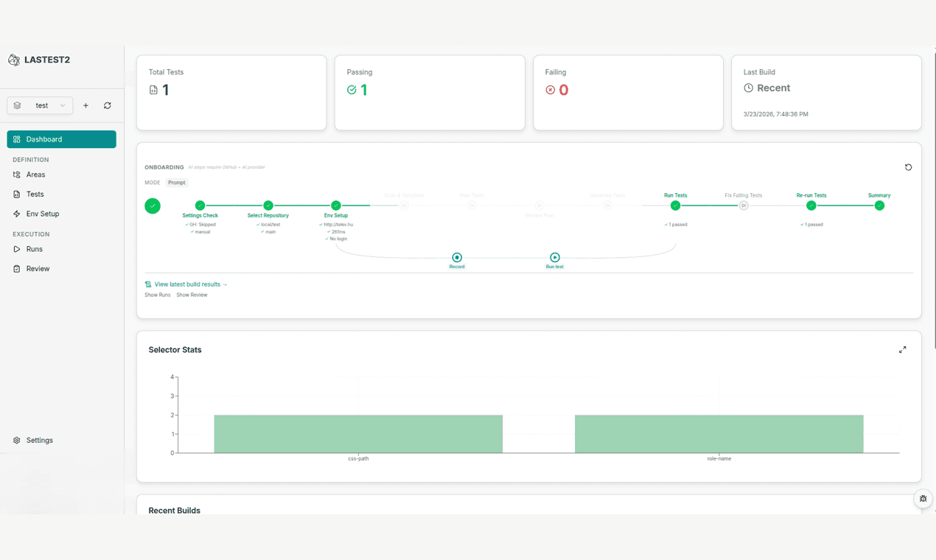This screenshot has width=936, height=560.
Task: Toggle Show Runs section
Action: coord(158,295)
